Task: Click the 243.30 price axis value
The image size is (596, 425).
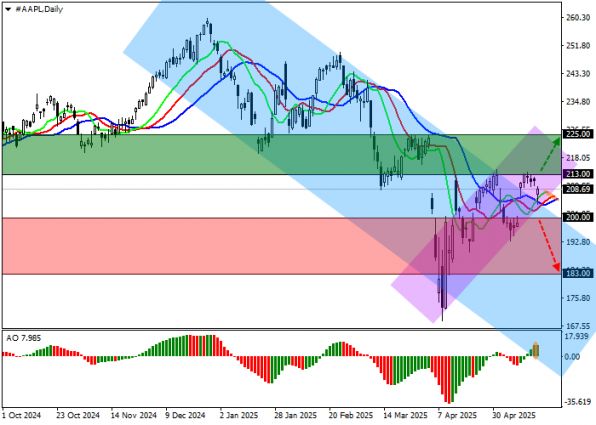Action: [578, 73]
